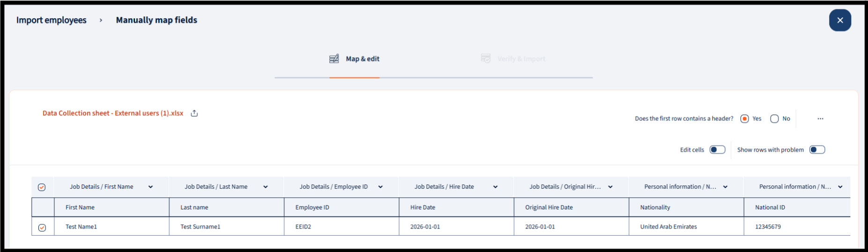The height and width of the screenshot is (252, 868).
Task: Click the breadcrumb chevron after Import employees
Action: click(101, 20)
